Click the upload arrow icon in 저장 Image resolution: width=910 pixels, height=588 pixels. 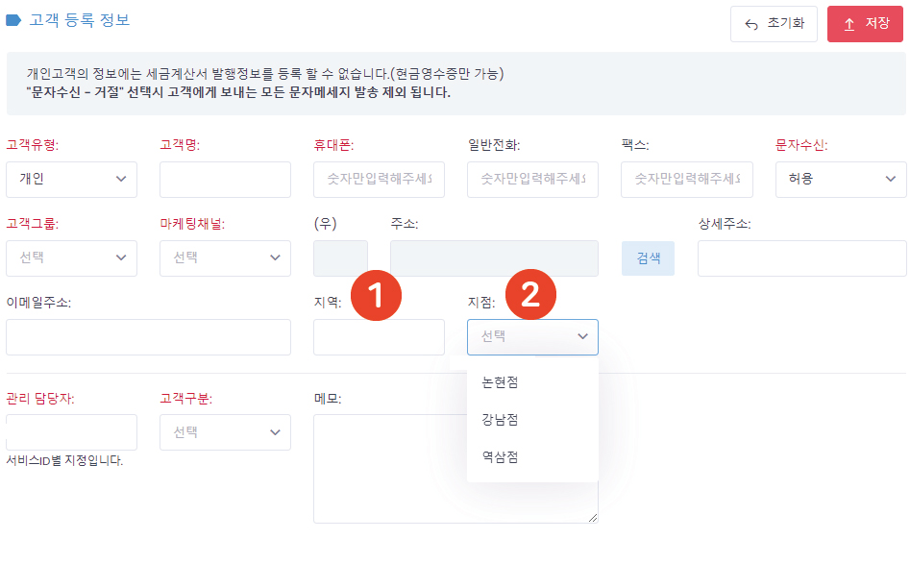849,24
